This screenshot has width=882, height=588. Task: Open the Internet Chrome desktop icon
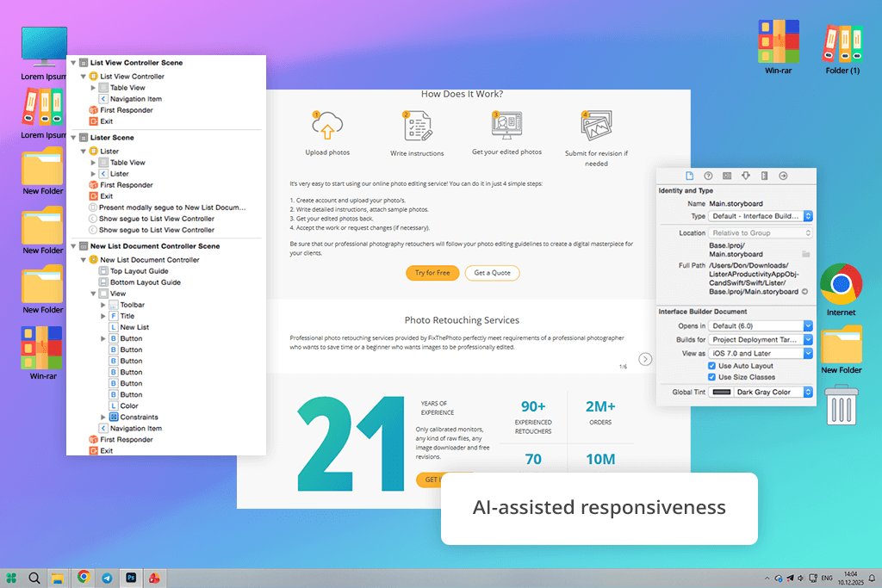coord(841,284)
